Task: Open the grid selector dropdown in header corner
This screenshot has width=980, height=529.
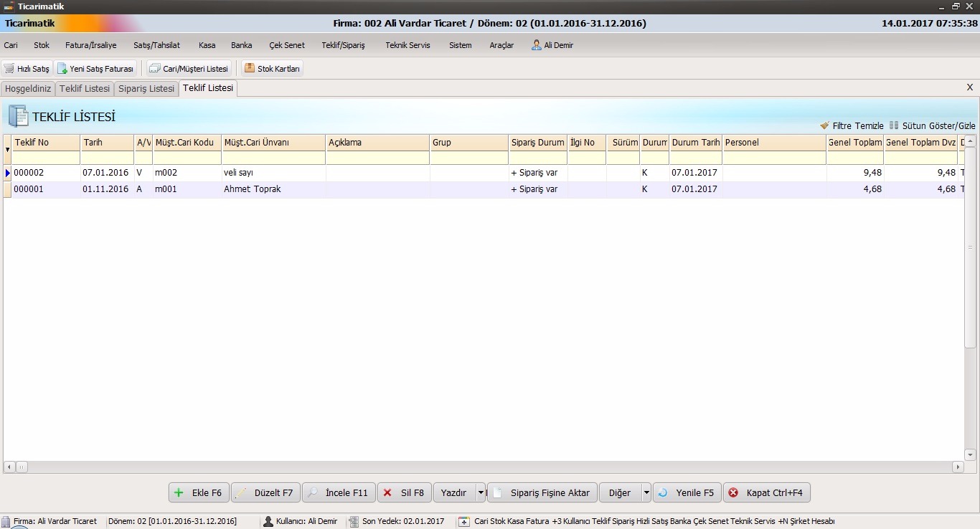Action: pos(8,150)
